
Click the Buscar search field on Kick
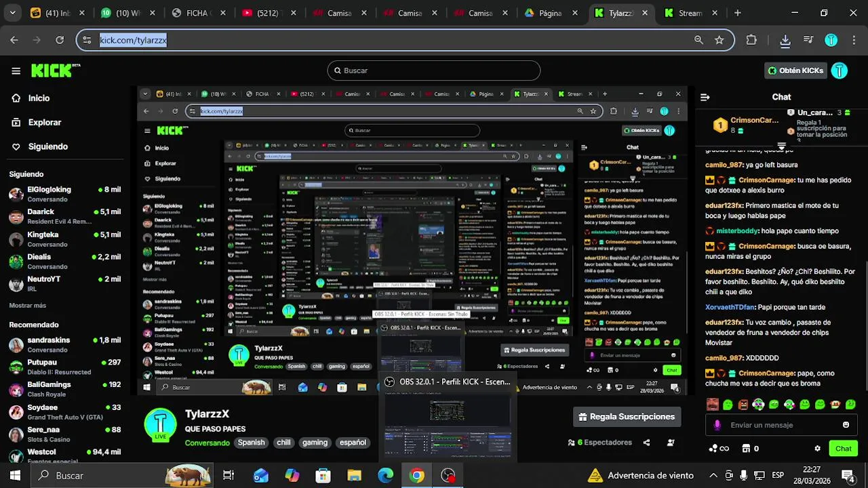[434, 70]
